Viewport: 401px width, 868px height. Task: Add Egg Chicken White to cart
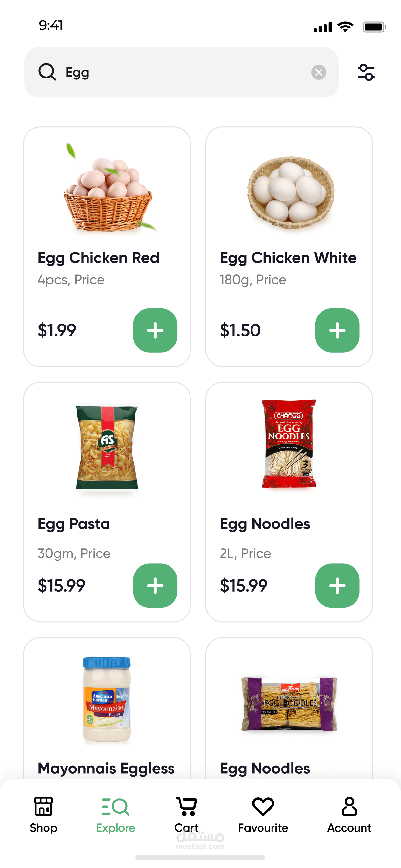click(337, 330)
